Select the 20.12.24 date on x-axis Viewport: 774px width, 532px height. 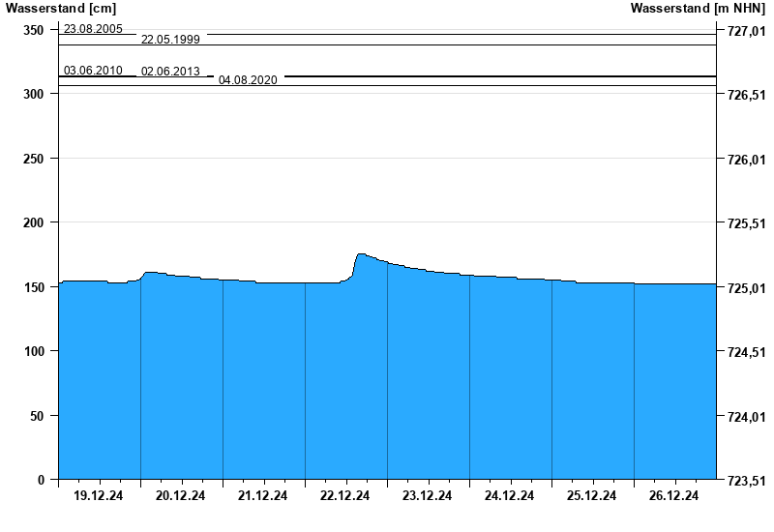tap(181, 496)
